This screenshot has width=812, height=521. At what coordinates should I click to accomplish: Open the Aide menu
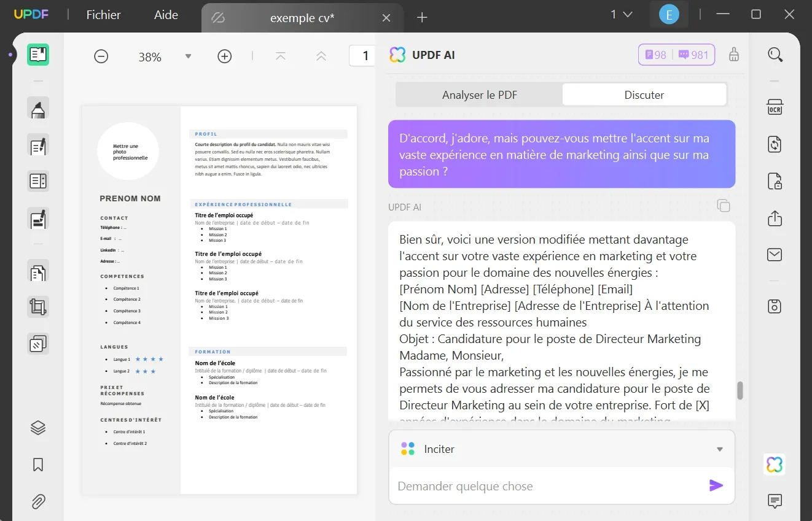[x=166, y=15]
